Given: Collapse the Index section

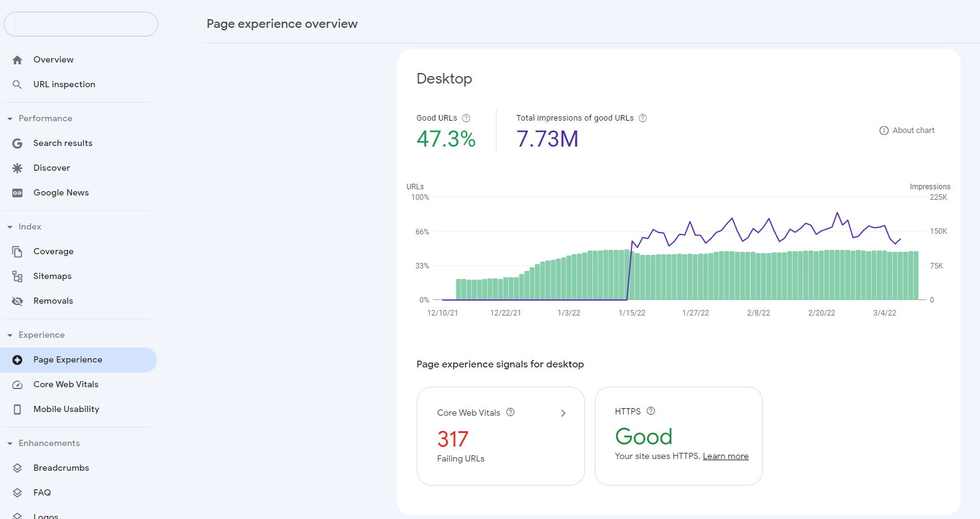Looking at the screenshot, I should pyautogui.click(x=10, y=227).
